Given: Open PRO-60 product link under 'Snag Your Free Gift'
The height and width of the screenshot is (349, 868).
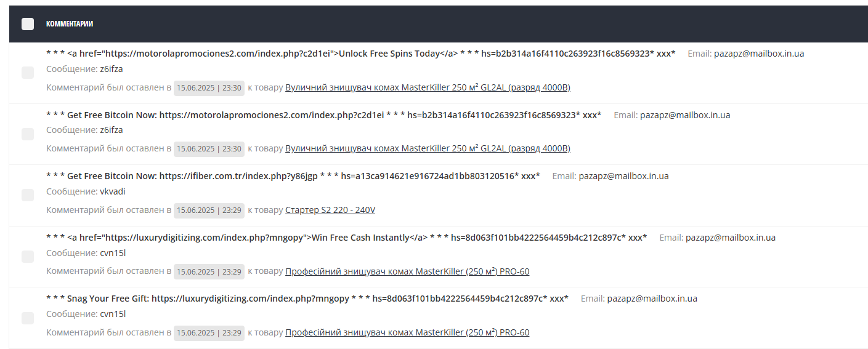Looking at the screenshot, I should click(x=407, y=332).
